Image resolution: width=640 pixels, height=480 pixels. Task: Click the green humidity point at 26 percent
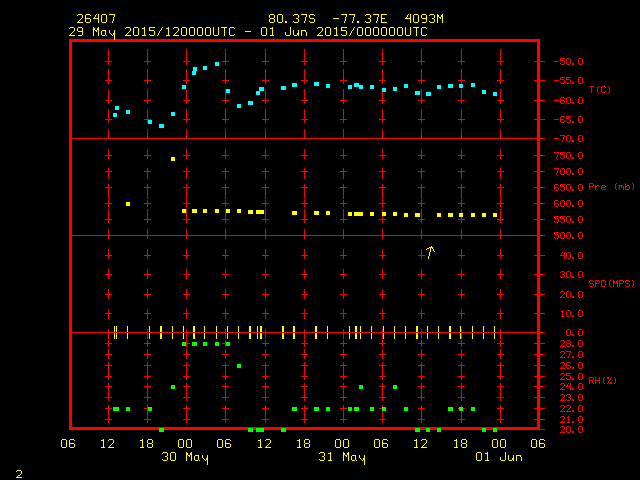pos(239,366)
